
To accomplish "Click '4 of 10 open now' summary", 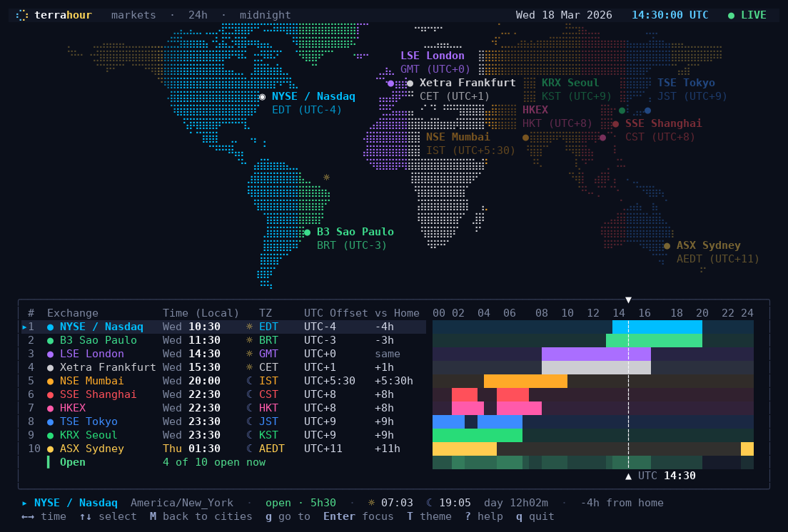I will tap(214, 462).
